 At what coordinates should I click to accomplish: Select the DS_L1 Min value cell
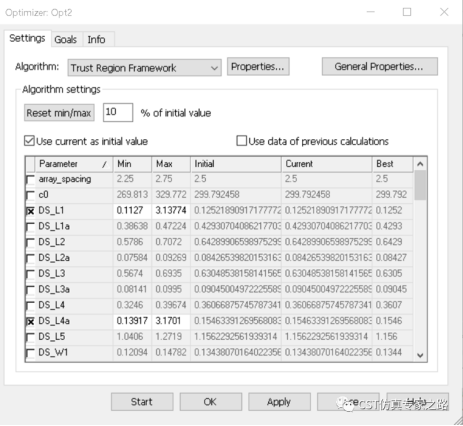(132, 211)
